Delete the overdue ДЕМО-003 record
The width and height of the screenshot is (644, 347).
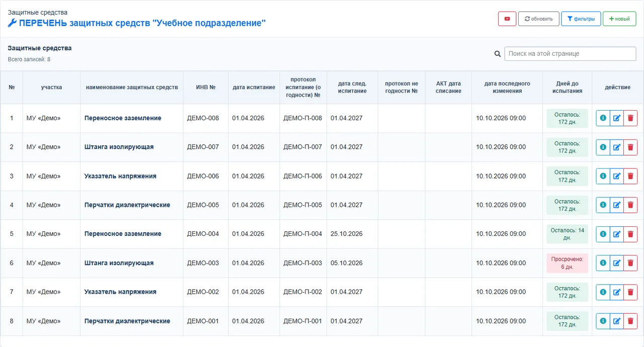[x=630, y=263]
